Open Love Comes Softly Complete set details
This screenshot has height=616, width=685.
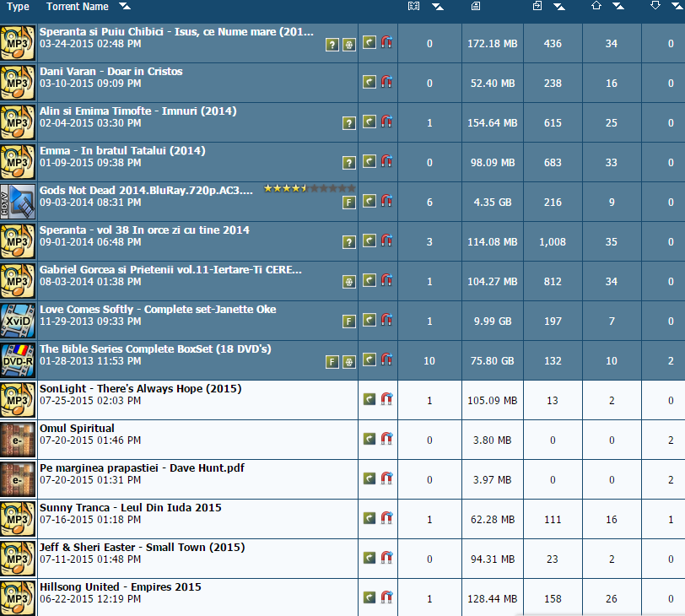click(158, 310)
